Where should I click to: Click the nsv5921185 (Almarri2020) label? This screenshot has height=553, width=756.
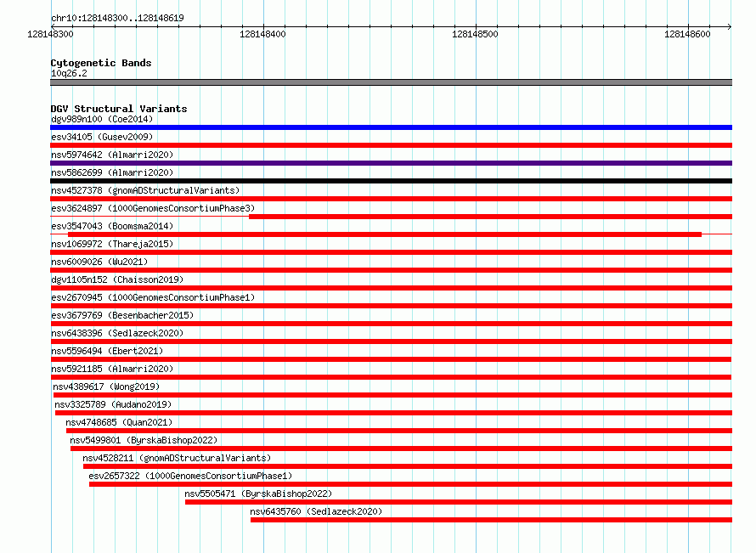click(112, 369)
